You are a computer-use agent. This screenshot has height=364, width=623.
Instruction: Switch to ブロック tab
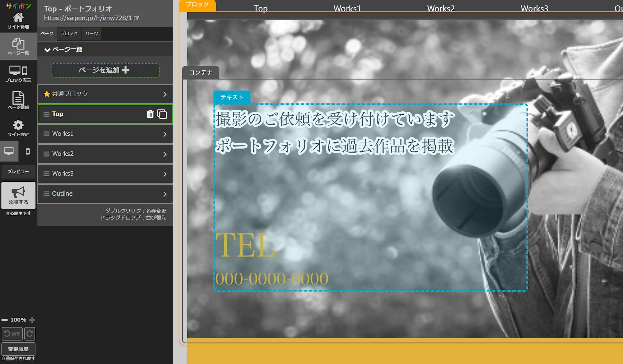(69, 34)
